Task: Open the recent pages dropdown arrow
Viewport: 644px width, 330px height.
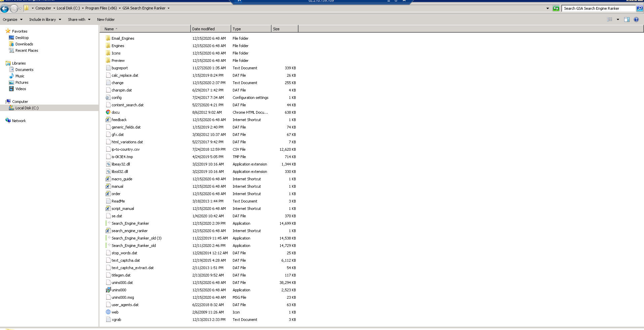Action: [x=20, y=8]
